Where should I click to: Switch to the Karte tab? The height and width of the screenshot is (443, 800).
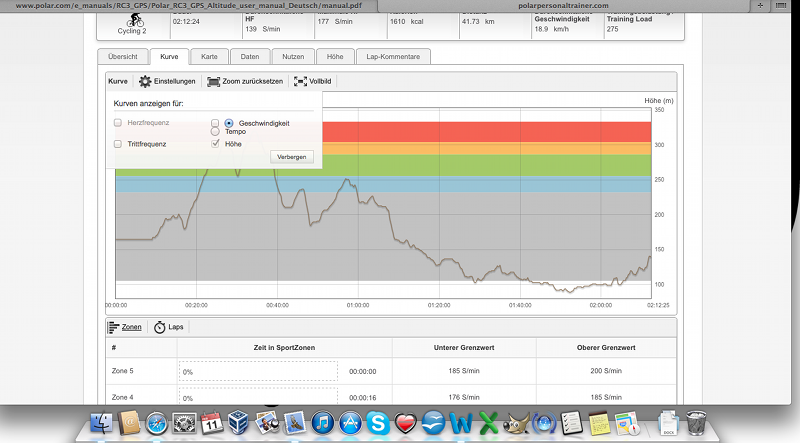[209, 57]
